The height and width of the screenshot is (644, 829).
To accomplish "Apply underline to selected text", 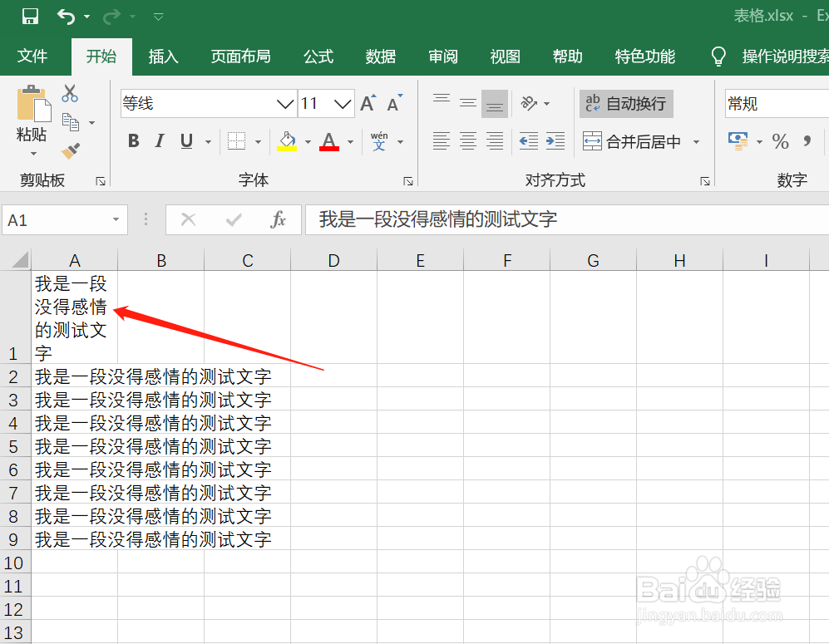I will point(185,140).
